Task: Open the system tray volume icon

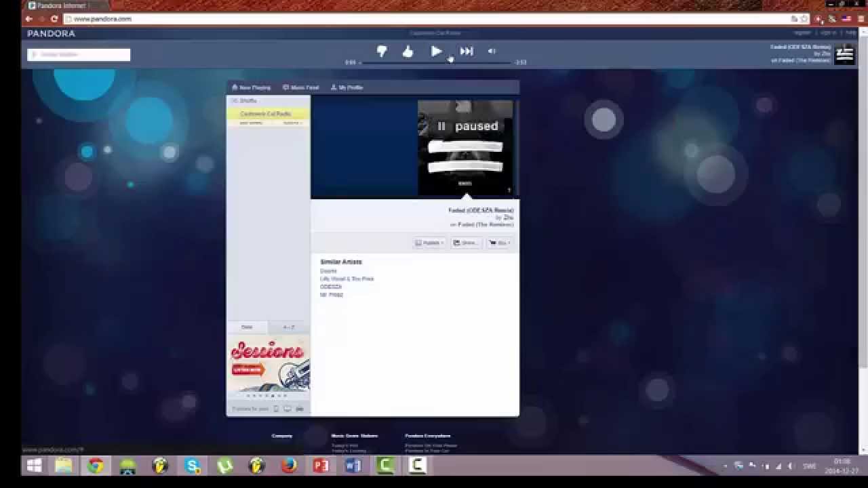Action: [790, 466]
